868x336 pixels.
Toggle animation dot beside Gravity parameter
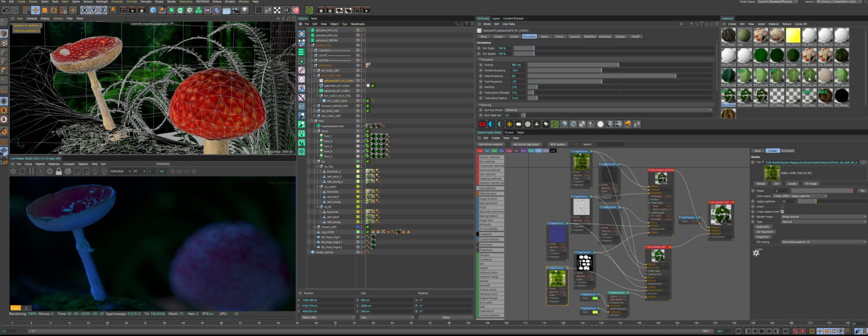tap(480, 65)
